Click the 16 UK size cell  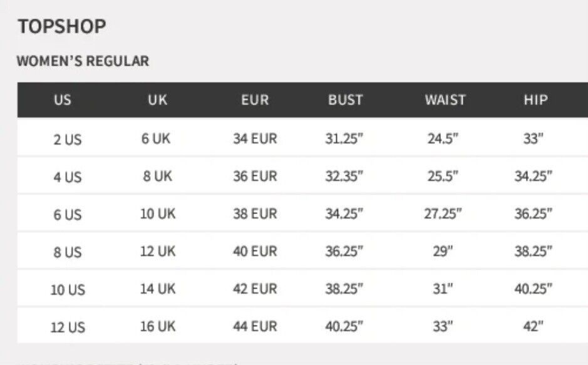click(158, 326)
